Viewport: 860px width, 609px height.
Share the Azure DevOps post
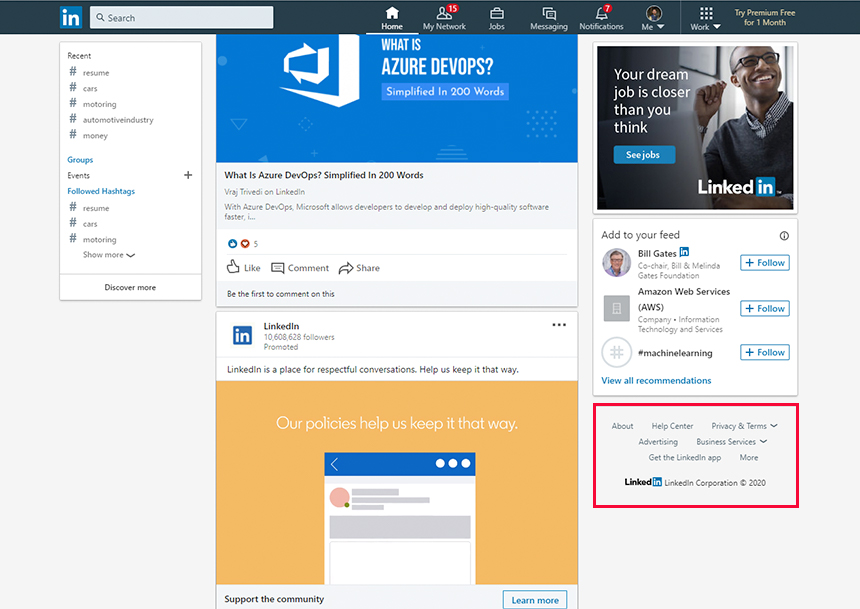(359, 268)
